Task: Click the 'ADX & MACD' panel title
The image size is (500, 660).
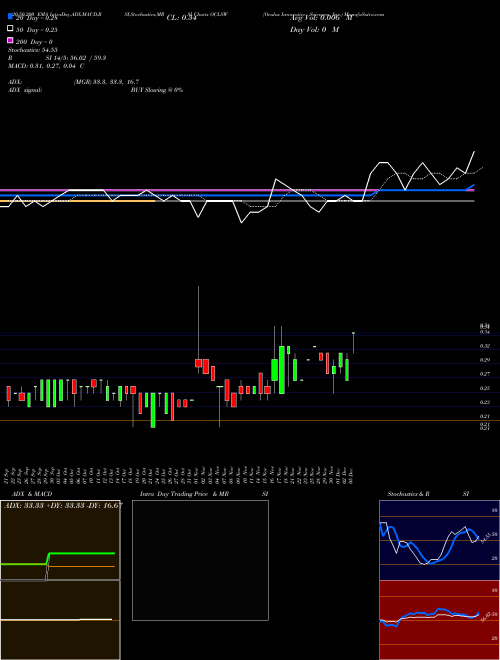Action: click(32, 494)
